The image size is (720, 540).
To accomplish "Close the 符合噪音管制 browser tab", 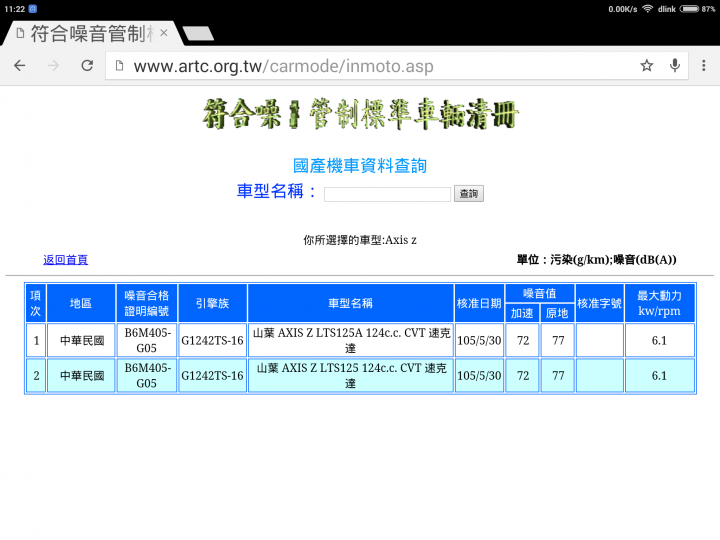I will (163, 33).
